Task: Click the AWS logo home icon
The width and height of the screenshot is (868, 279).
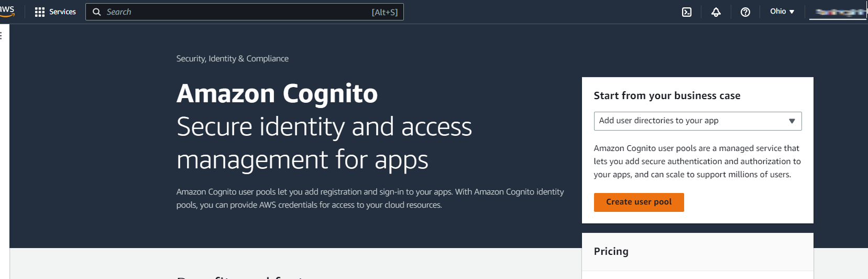Action: click(x=7, y=12)
